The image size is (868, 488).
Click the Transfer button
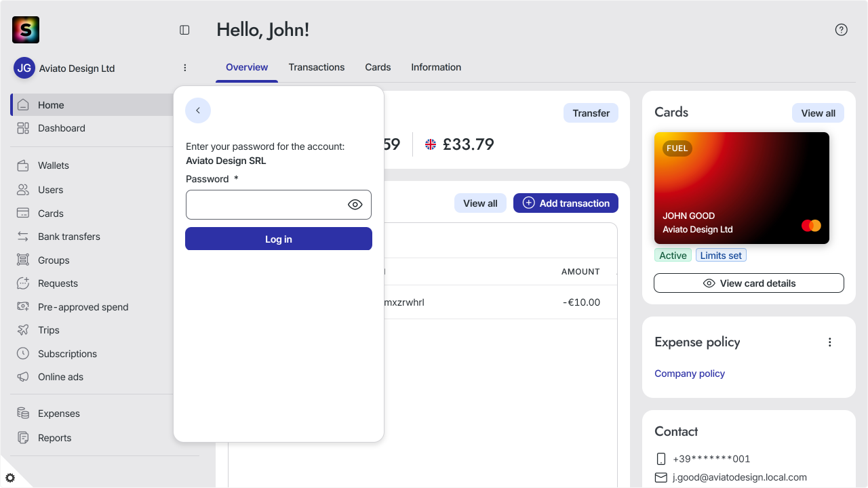(591, 113)
